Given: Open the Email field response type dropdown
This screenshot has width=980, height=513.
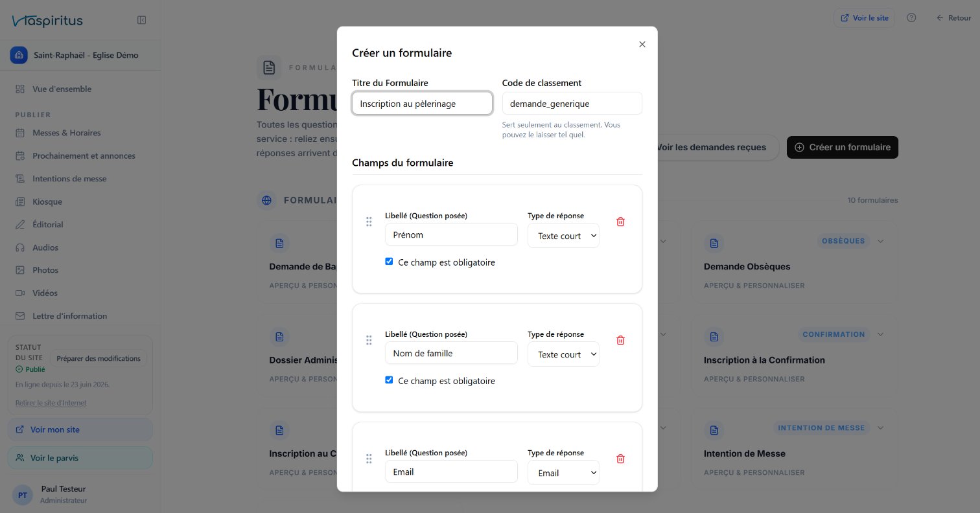Looking at the screenshot, I should (563, 473).
